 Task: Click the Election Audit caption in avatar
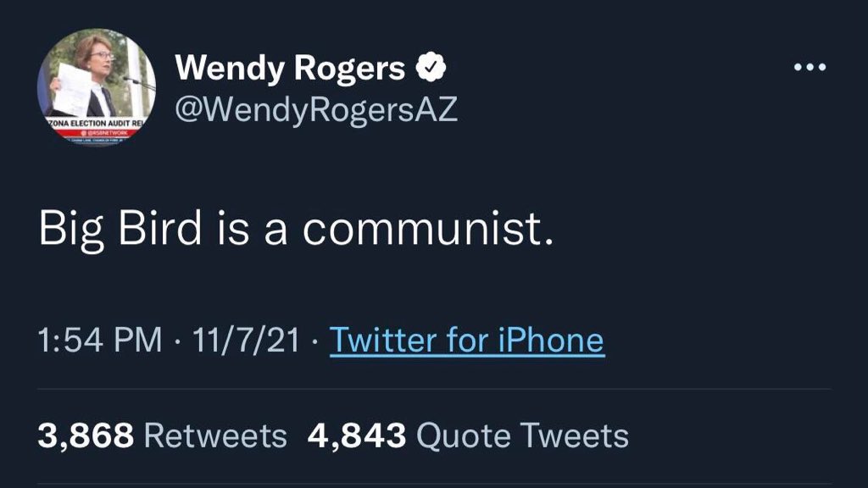95,123
